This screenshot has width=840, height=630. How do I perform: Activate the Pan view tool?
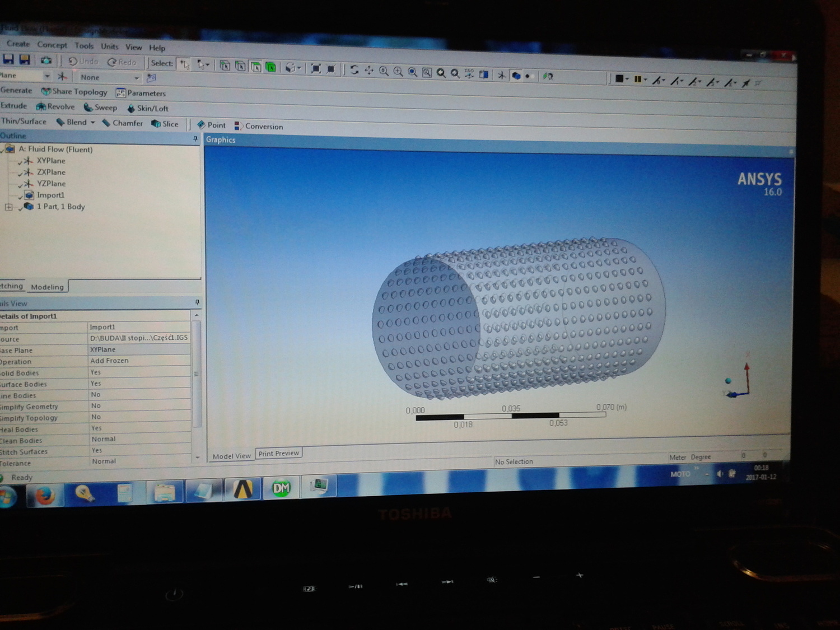(x=369, y=71)
